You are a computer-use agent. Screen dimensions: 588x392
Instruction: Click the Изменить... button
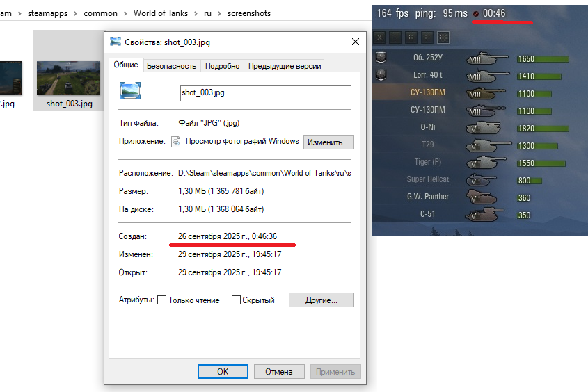pyautogui.click(x=328, y=142)
